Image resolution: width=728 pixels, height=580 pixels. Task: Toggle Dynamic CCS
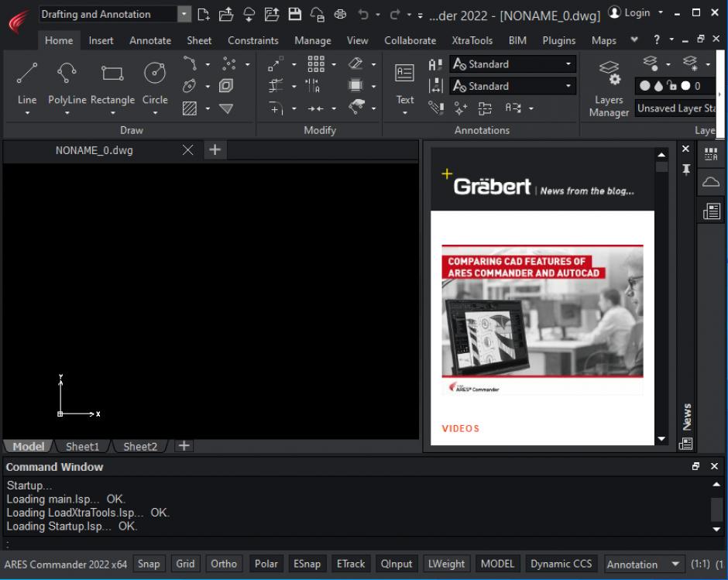[561, 564]
